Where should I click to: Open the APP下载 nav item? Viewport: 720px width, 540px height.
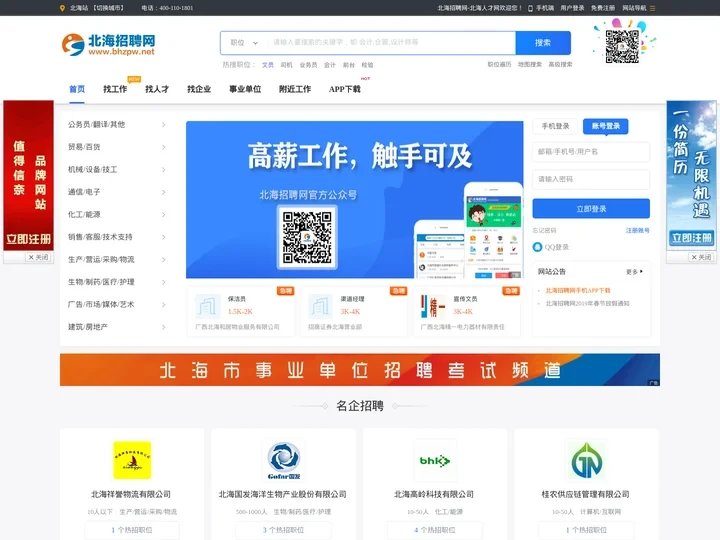point(345,89)
